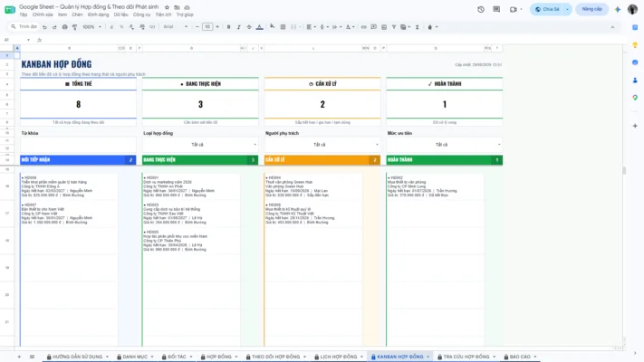644x362 pixels.
Task: Decrease font size with minus button
Action: 197,27
